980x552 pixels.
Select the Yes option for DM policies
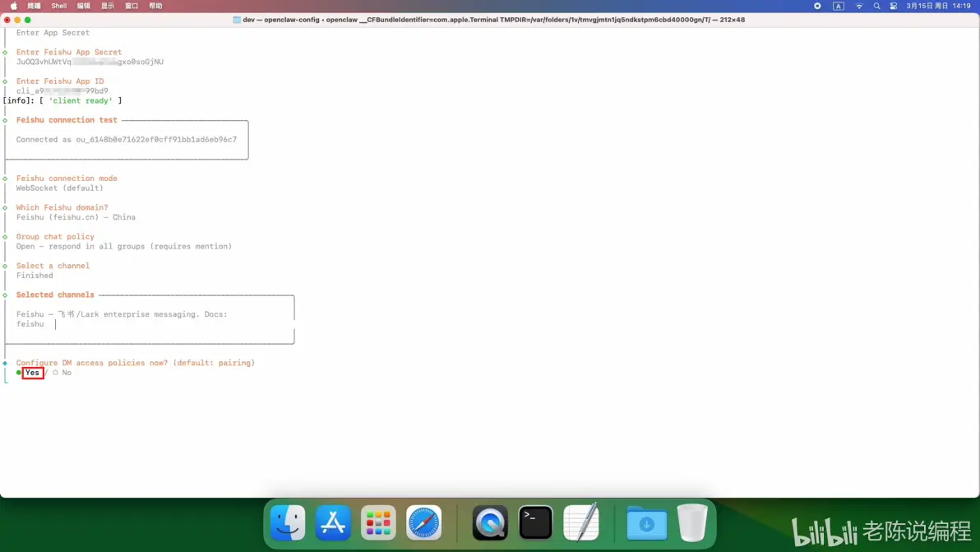point(33,373)
